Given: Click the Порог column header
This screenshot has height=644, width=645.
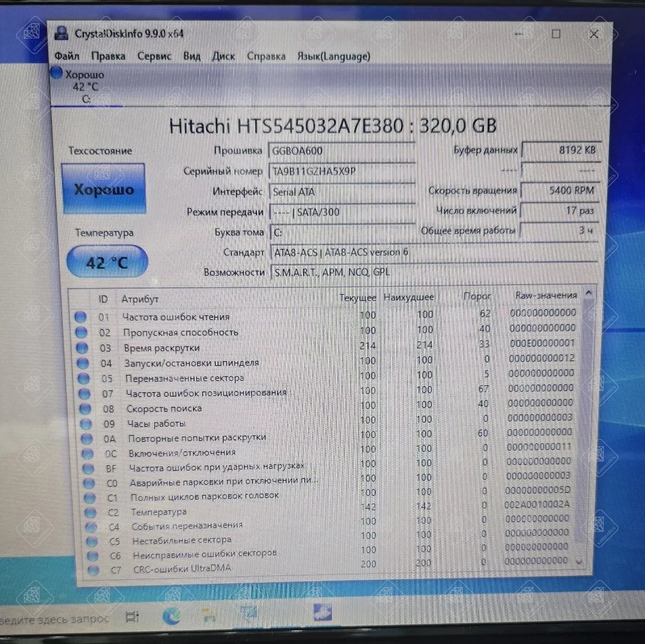Looking at the screenshot, I should [x=477, y=296].
